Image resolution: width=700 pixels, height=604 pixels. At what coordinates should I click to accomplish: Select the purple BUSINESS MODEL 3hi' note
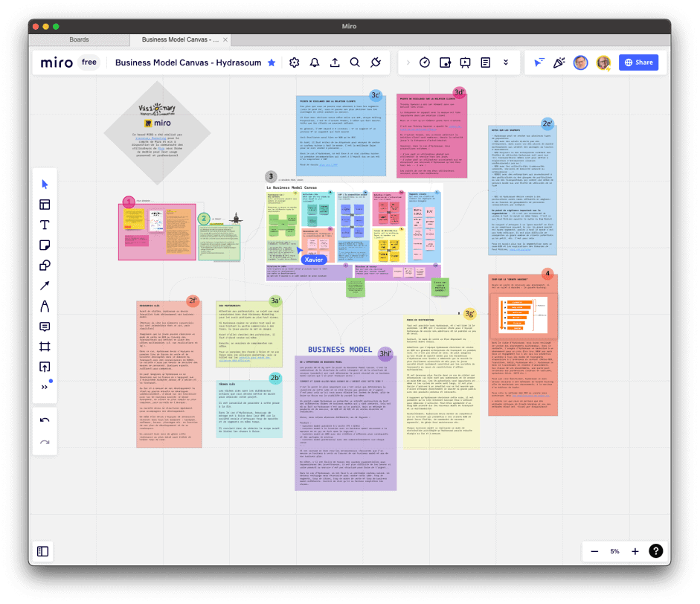tap(345, 423)
